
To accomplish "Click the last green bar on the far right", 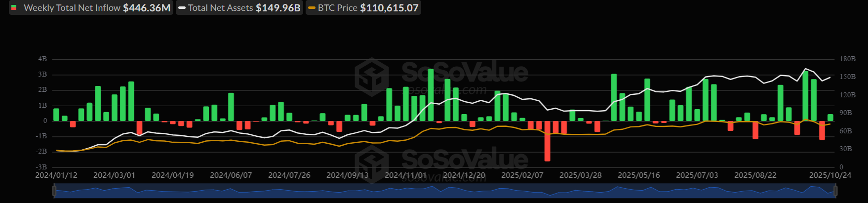I will click(830, 118).
